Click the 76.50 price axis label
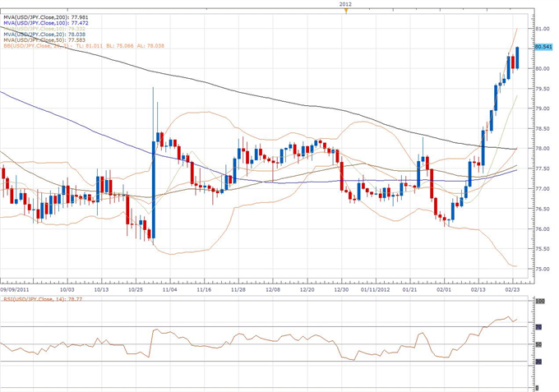 tap(543, 210)
